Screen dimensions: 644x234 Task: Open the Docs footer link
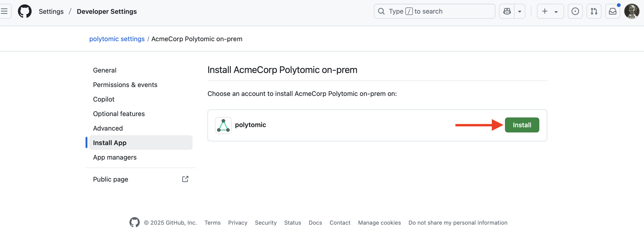315,223
